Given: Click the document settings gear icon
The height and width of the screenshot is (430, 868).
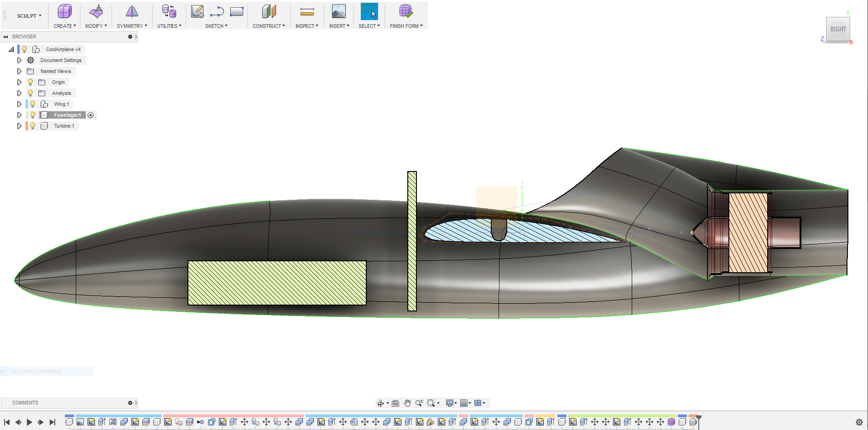Looking at the screenshot, I should coord(31,60).
